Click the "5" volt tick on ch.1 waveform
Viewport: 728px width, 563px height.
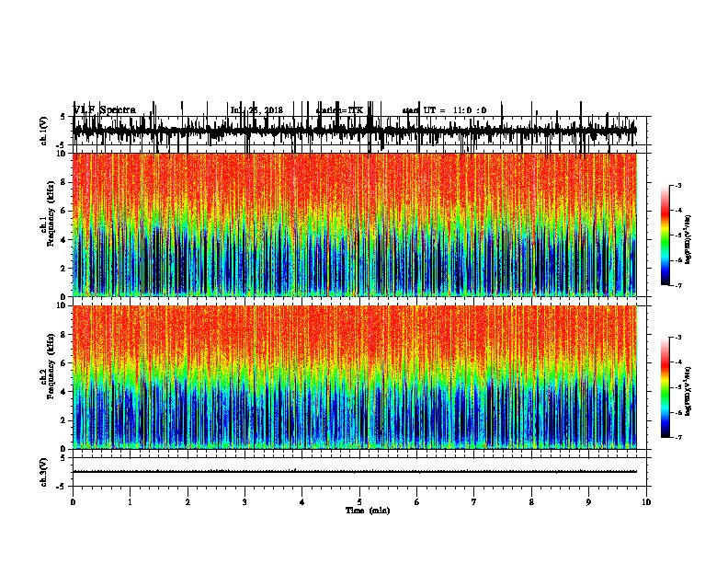click(63, 117)
